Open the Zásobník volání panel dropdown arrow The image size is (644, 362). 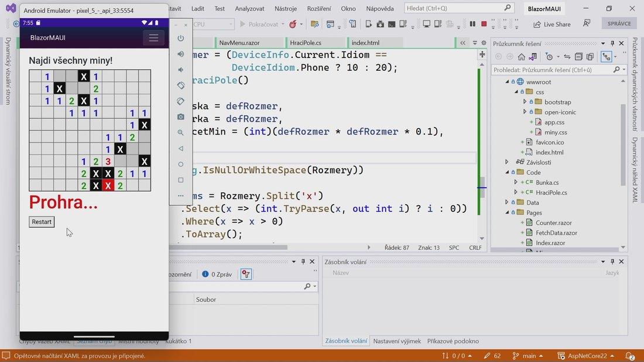coord(603,261)
